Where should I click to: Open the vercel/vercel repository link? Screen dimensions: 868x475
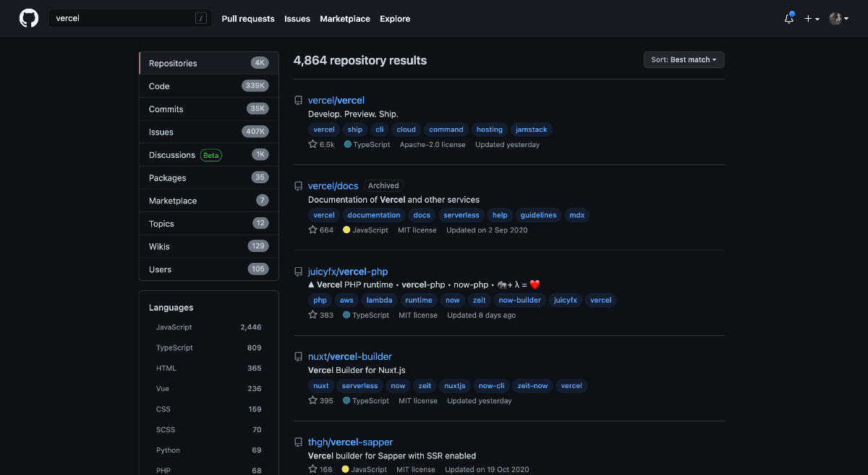(336, 100)
